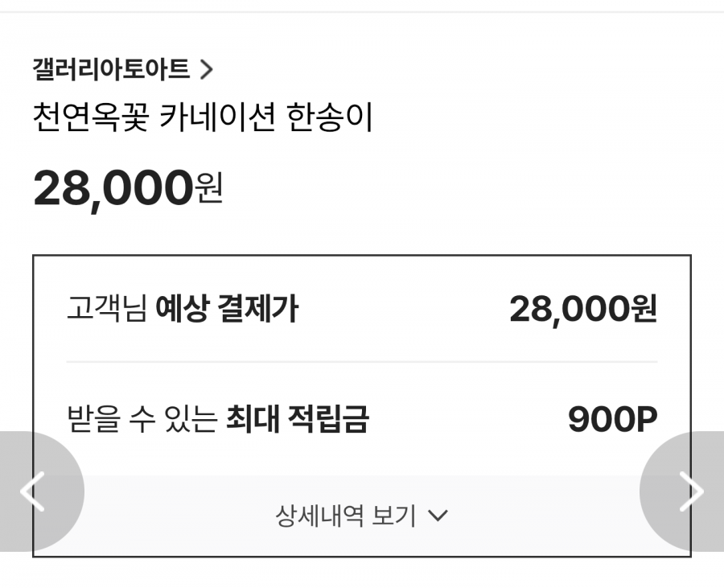Click the 받을 수 있는 text
The image size is (724, 588).
click(x=142, y=419)
